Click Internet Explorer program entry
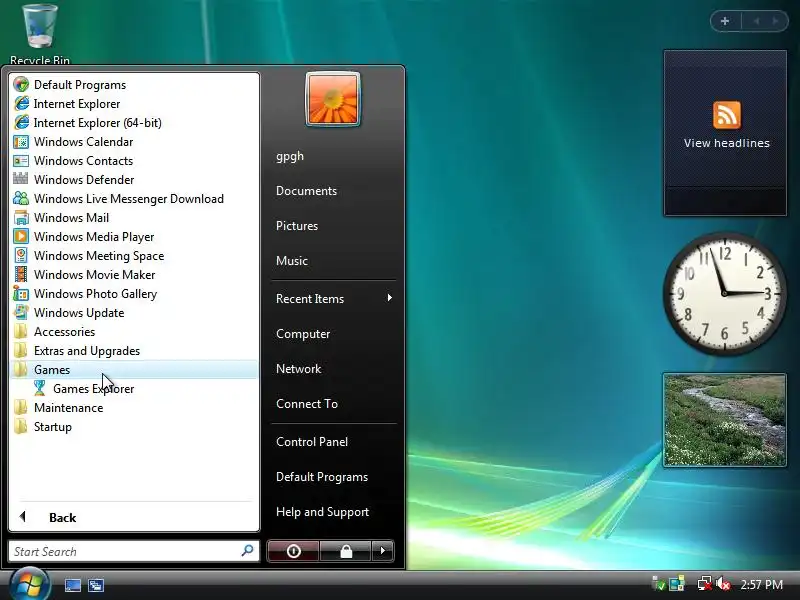 [x=134, y=104]
